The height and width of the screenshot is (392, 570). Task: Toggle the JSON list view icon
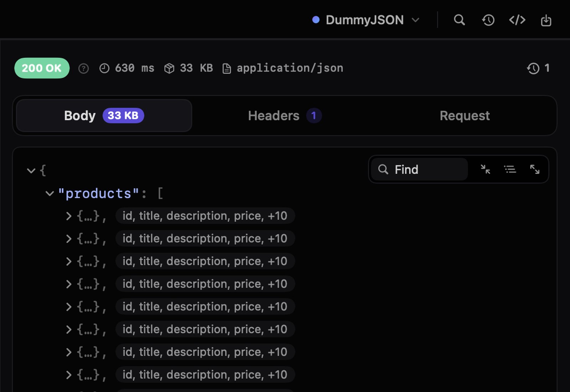click(x=510, y=169)
